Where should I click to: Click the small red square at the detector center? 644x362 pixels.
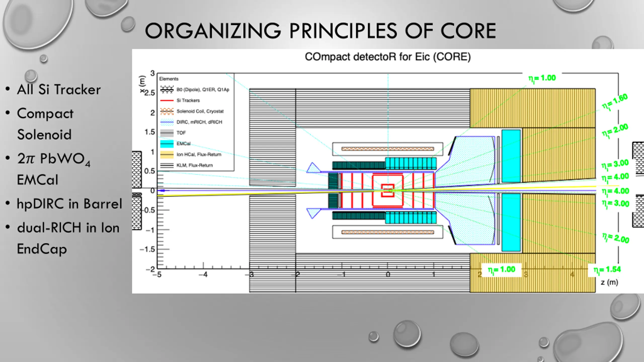(x=387, y=190)
